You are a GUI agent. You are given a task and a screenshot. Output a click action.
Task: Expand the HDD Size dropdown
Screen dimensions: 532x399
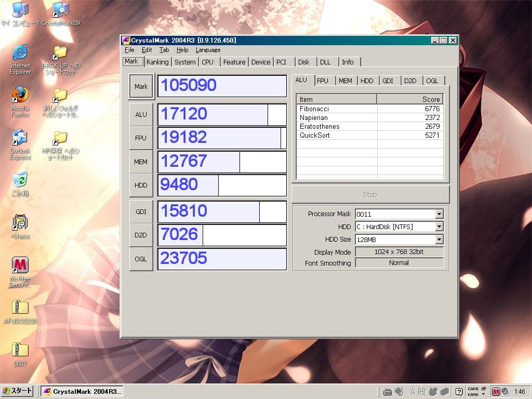pyautogui.click(x=439, y=240)
